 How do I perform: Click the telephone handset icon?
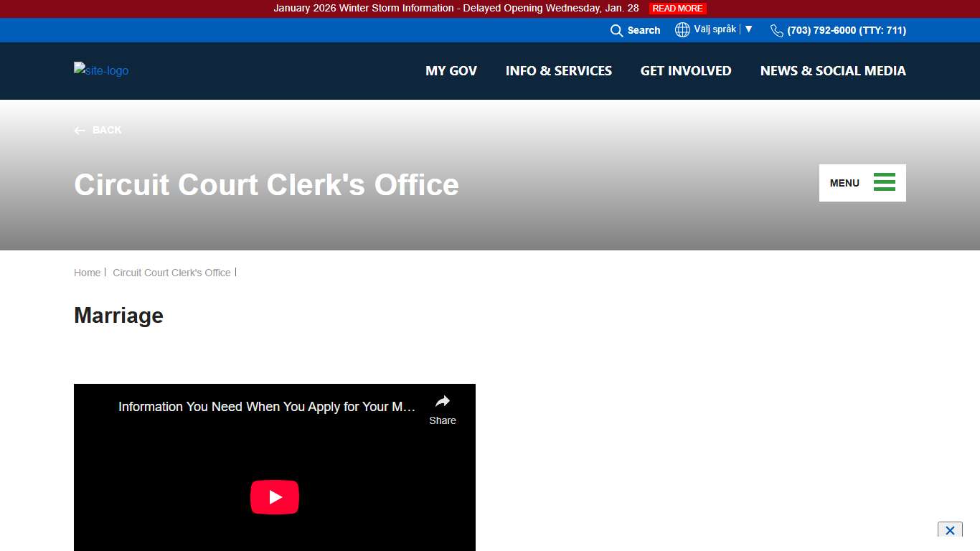click(777, 30)
